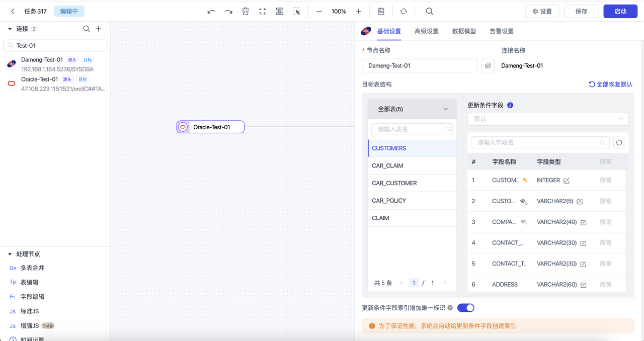Click the 设置 button

[542, 11]
